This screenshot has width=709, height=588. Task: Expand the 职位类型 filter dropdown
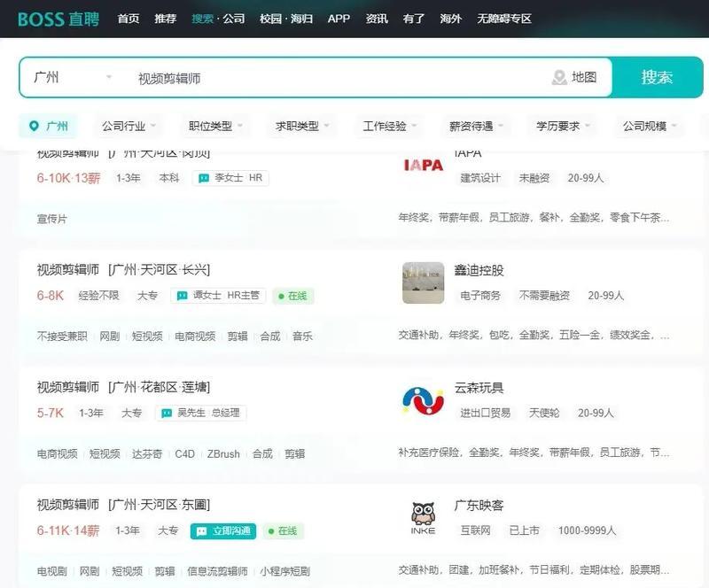(215, 126)
